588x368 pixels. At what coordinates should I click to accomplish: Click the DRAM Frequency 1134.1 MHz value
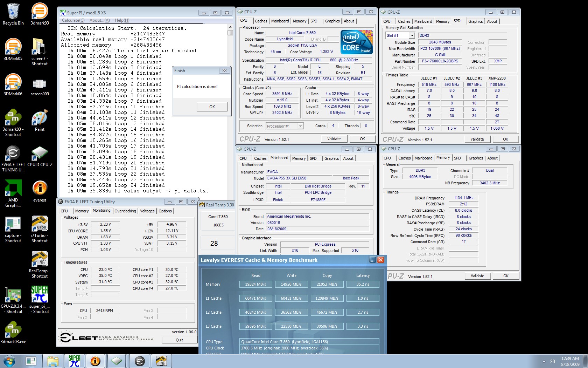(463, 198)
